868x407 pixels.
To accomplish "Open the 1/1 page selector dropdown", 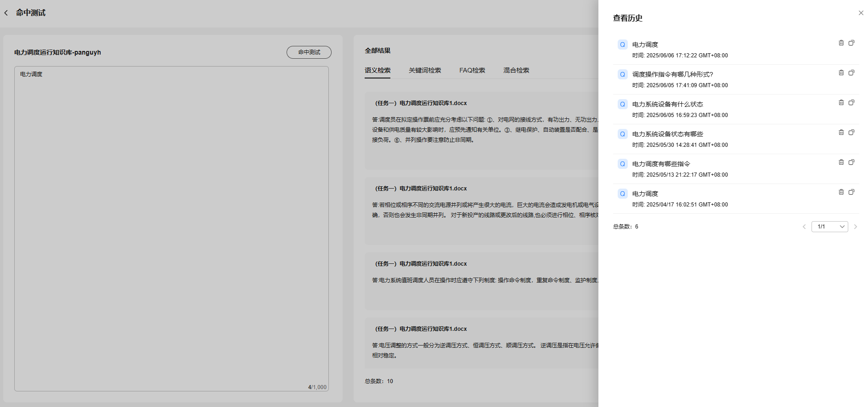I will pos(829,227).
